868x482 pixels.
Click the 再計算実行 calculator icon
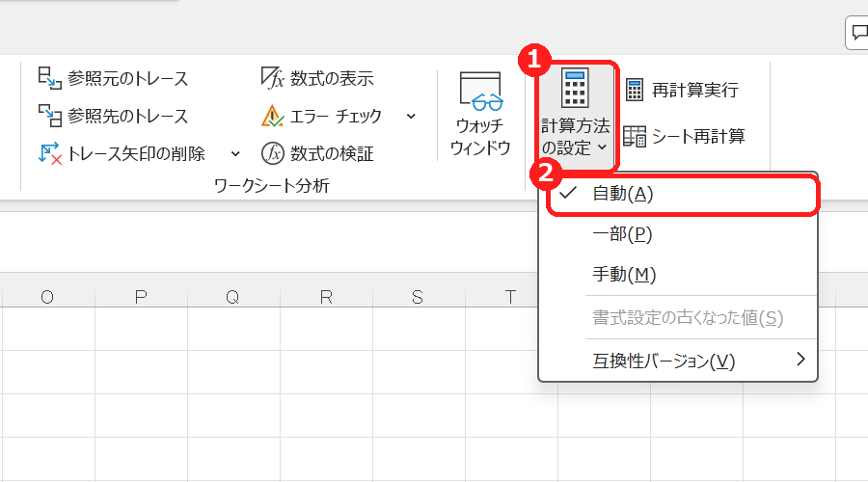pos(635,90)
